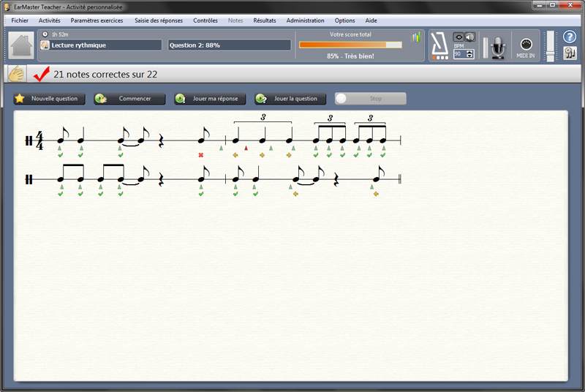The height and width of the screenshot is (392, 585).
Task: Click the microphone input icon
Action: (x=498, y=48)
